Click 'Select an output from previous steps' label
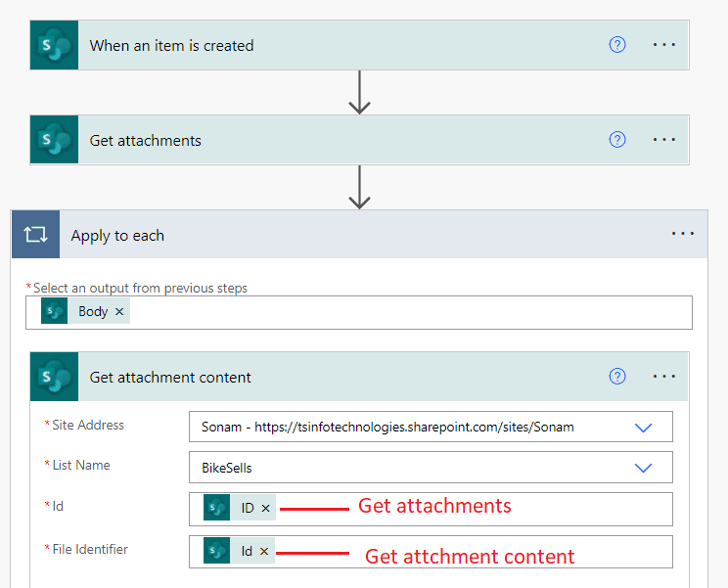The width and height of the screenshot is (728, 588). (140, 289)
